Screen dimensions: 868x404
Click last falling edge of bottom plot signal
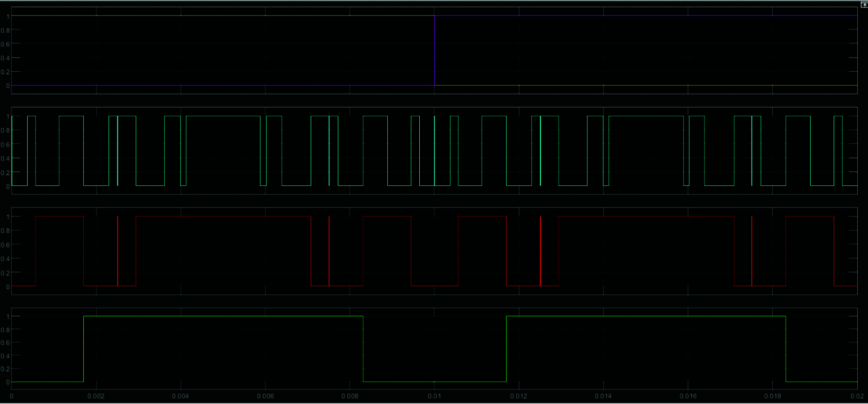(786, 349)
